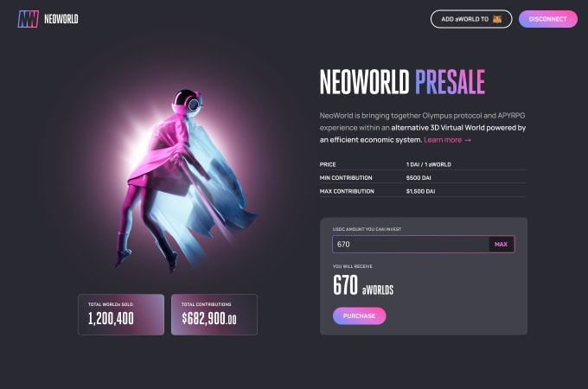The image size is (588, 389).
Task: Click the character's helmet visor
Action: [194, 105]
